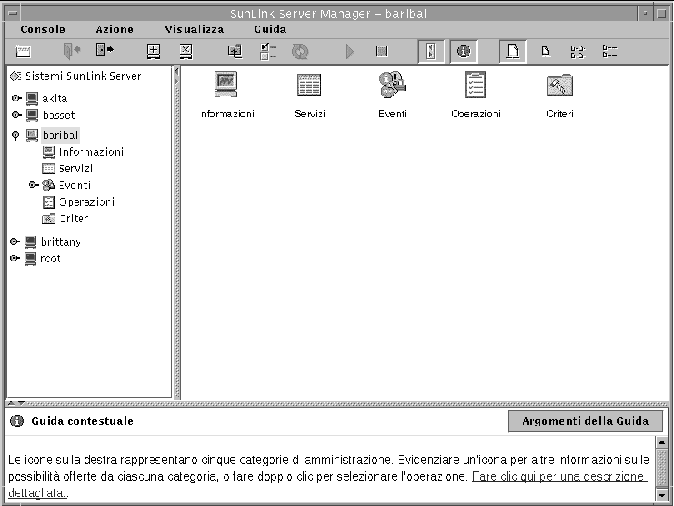Select Operazioni under baribal in tree
The image size is (674, 506).
click(87, 202)
